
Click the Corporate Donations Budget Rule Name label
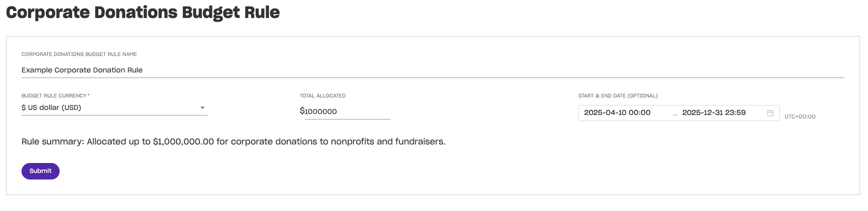[x=79, y=54]
